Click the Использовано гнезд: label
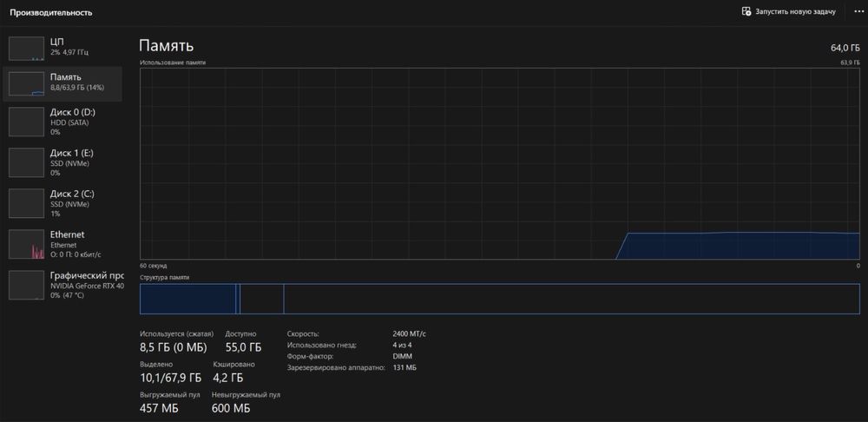868x422 pixels. [x=322, y=345]
